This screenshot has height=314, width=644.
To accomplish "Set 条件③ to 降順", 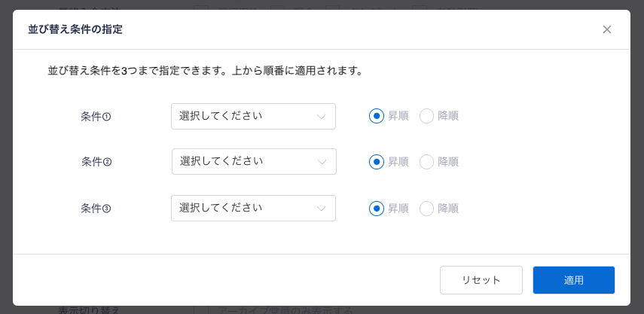I will [x=426, y=209].
